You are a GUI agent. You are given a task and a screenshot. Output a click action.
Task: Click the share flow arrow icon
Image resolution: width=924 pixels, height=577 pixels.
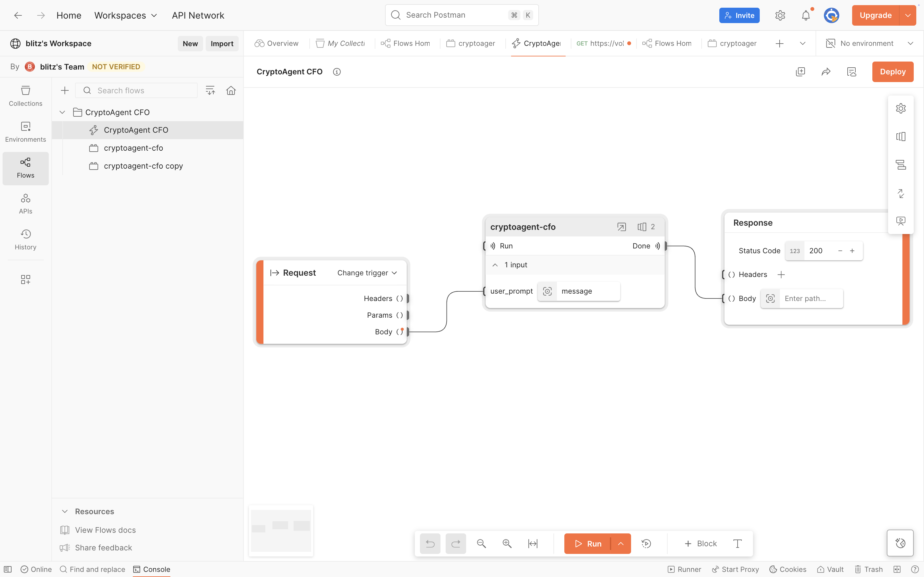pos(826,72)
